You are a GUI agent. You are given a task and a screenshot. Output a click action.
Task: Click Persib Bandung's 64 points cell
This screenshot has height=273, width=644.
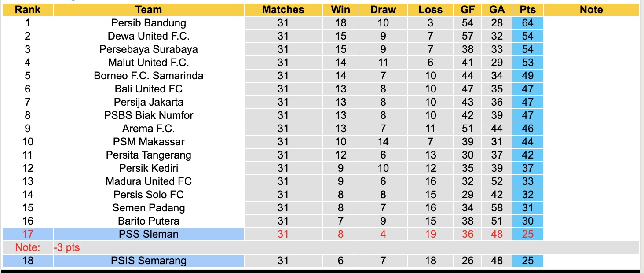(x=527, y=23)
